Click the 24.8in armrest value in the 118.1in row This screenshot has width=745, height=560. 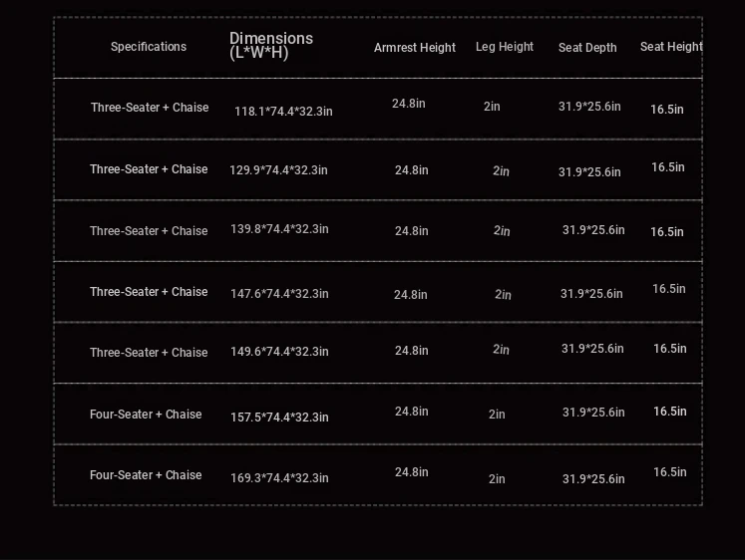pyautogui.click(x=408, y=104)
